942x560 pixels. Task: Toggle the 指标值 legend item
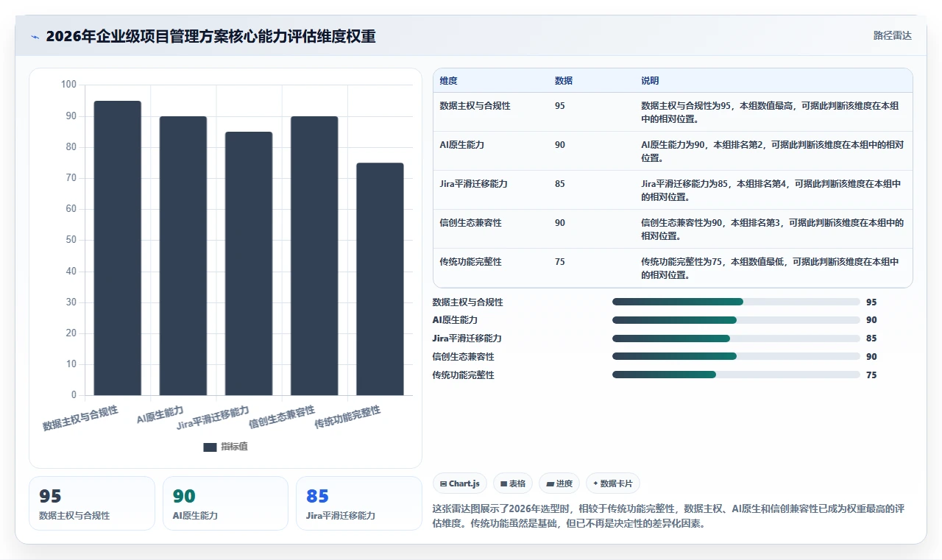(x=226, y=447)
